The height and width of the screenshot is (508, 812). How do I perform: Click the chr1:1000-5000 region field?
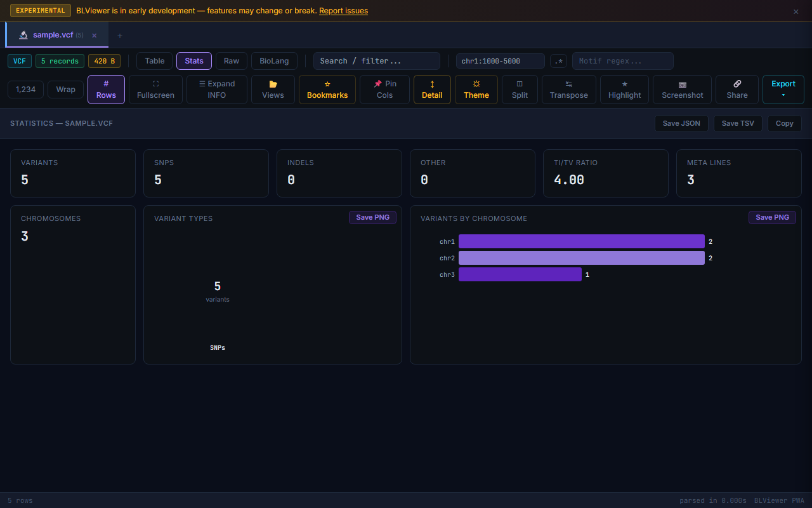point(500,60)
